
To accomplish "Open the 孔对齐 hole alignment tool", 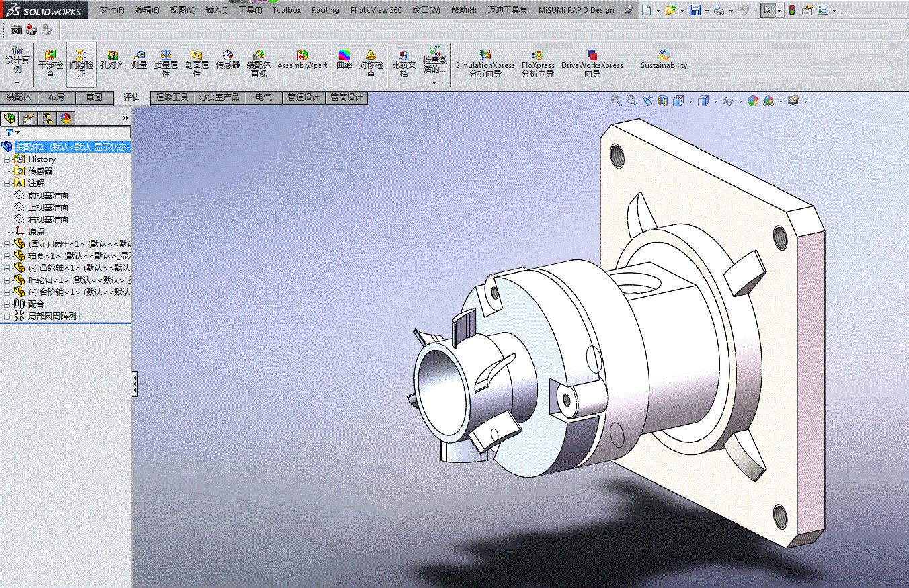I will [x=112, y=60].
